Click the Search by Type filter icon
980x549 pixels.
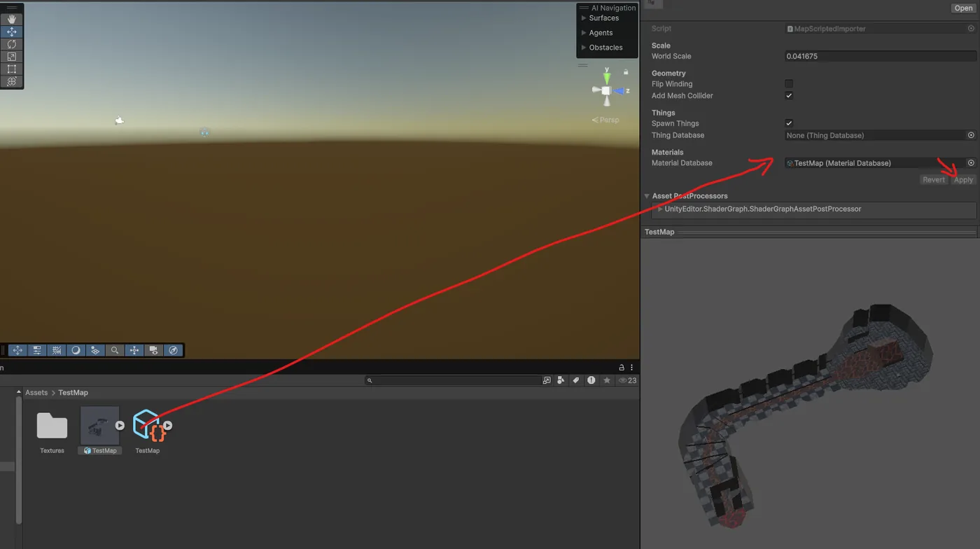pyautogui.click(x=561, y=380)
